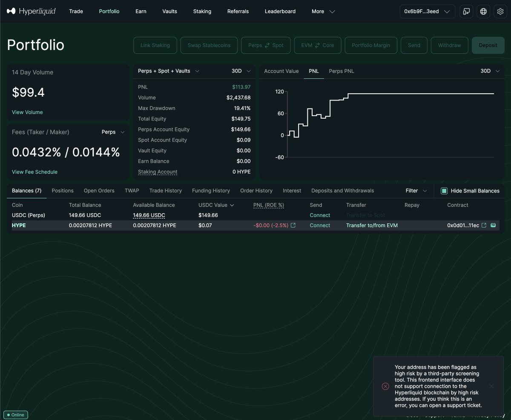Open the settings gear icon
The height and width of the screenshot is (420, 511).
[500, 11]
